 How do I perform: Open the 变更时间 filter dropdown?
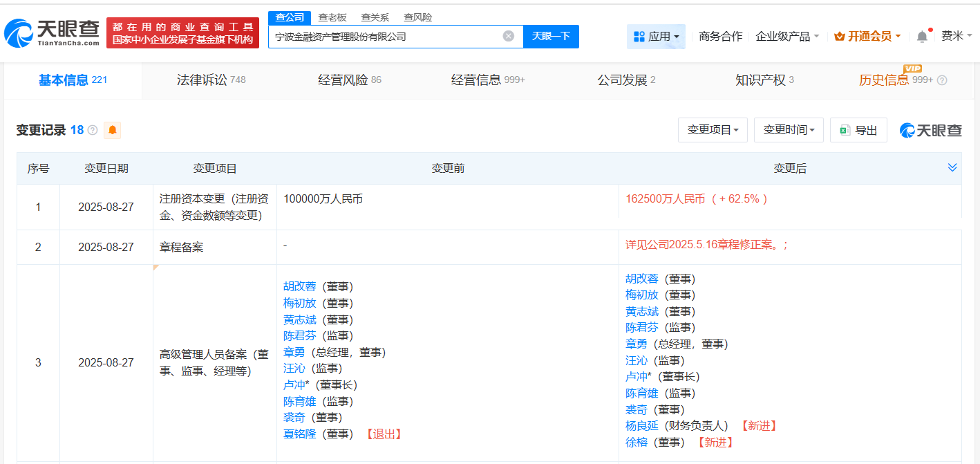click(789, 130)
